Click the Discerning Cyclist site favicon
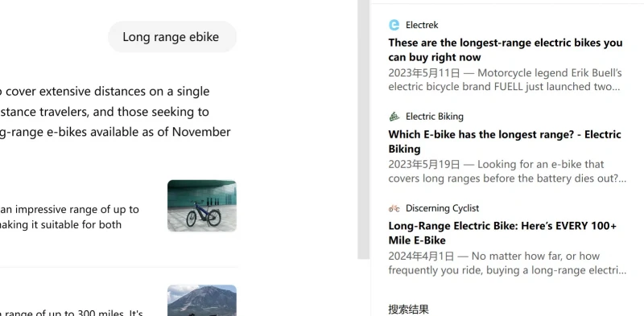The image size is (644, 316). (x=394, y=208)
